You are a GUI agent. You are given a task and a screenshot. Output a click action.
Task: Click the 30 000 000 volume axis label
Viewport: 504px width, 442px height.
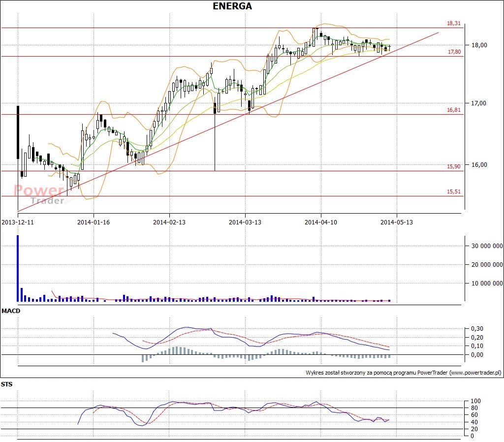487,246
